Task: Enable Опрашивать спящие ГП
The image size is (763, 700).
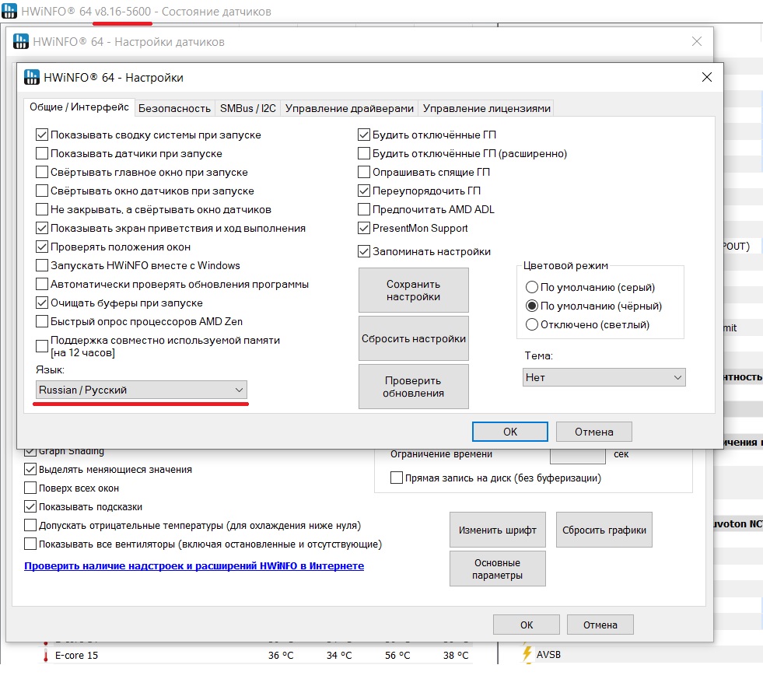Action: pyautogui.click(x=363, y=172)
